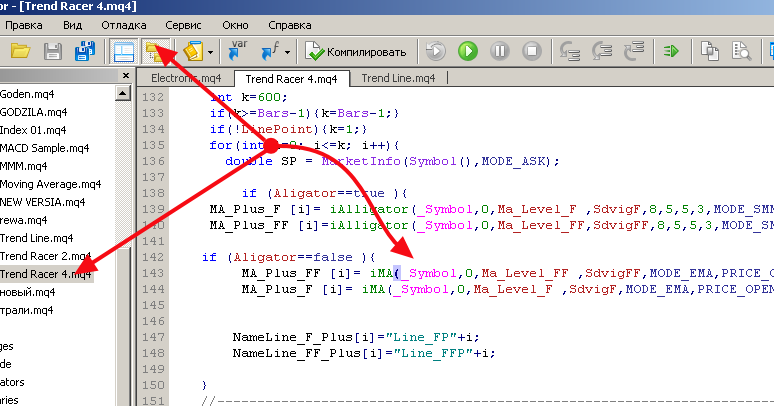Switch to the Trend Line.mq4 tab
This screenshot has height=406, width=774.
point(398,78)
